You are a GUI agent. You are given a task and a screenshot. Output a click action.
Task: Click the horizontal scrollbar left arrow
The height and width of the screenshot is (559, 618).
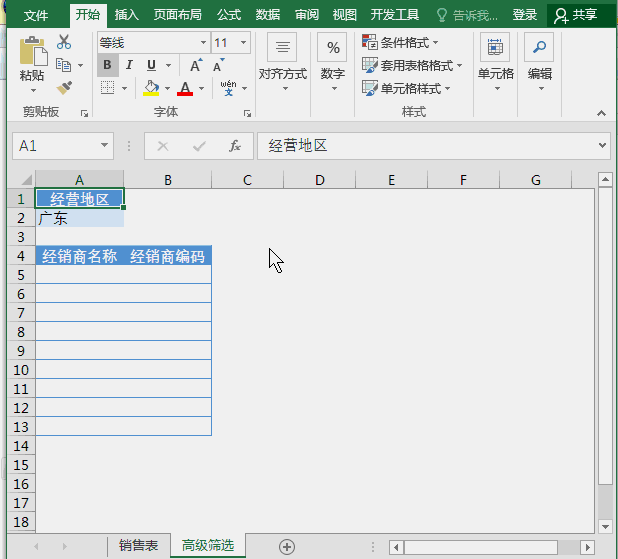pyautogui.click(x=396, y=547)
